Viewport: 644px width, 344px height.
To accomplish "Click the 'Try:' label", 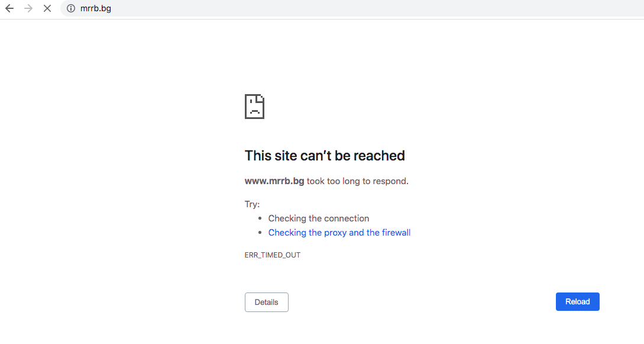I will point(252,204).
